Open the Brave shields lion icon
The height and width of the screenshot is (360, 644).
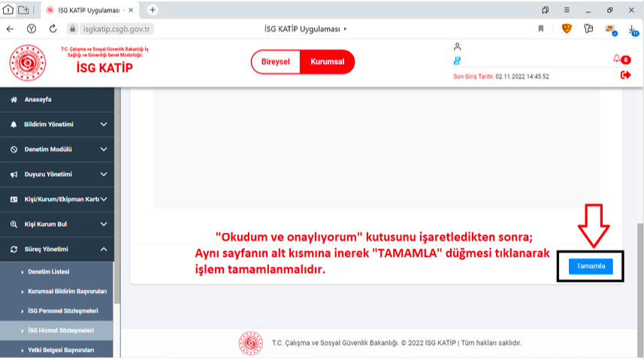pyautogui.click(x=567, y=29)
